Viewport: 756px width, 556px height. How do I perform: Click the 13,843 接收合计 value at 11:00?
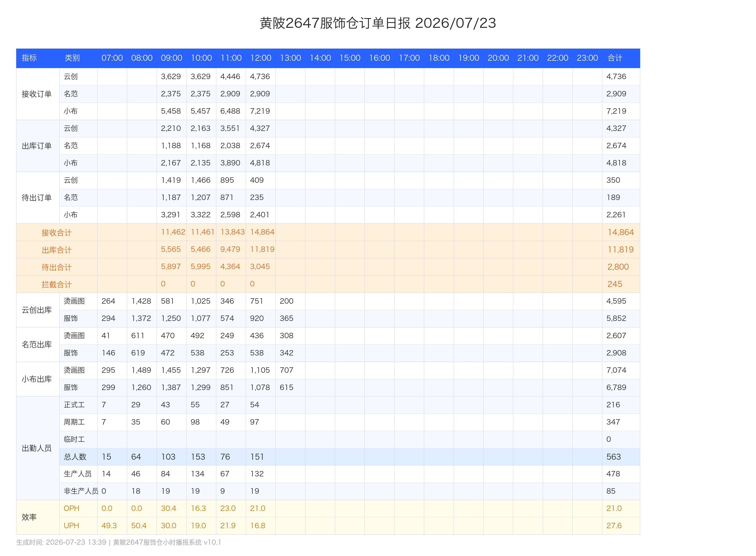pos(232,232)
